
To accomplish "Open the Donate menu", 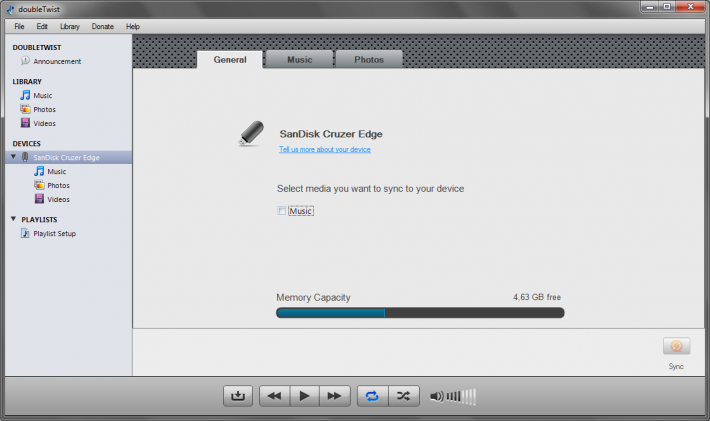I will 103,26.
